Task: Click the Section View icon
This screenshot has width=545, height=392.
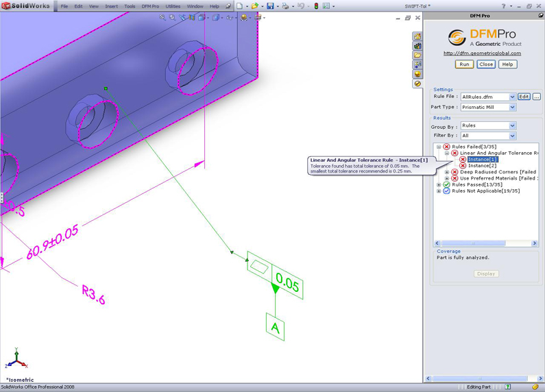Action: [x=192, y=17]
